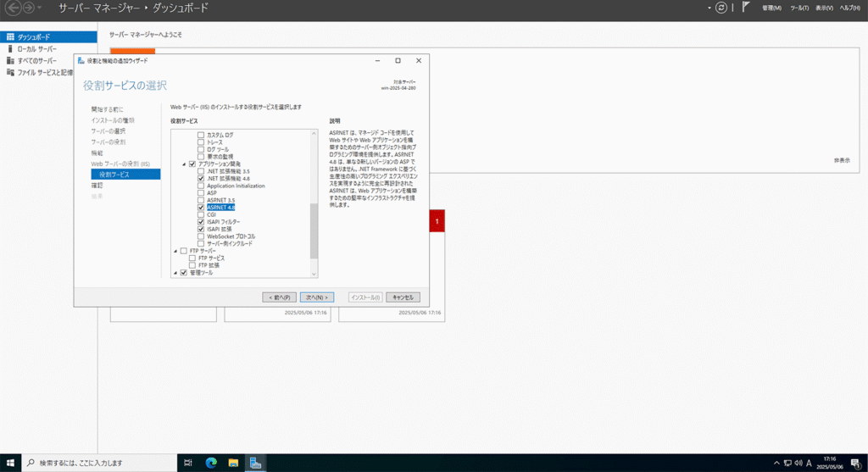
Task: Select サーバー側インクルード text row
Action: click(229, 243)
